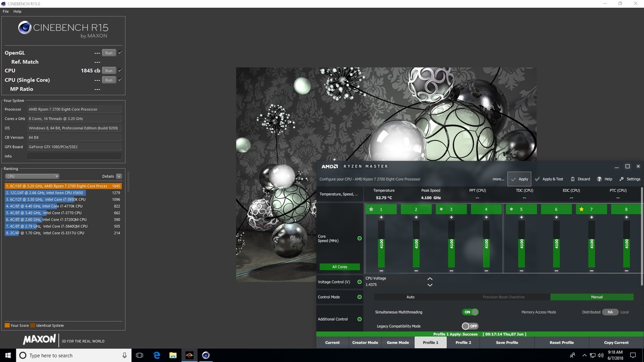The width and height of the screenshot is (644, 362).
Task: Click the plus above core 1 slider
Action: pyautogui.click(x=381, y=217)
